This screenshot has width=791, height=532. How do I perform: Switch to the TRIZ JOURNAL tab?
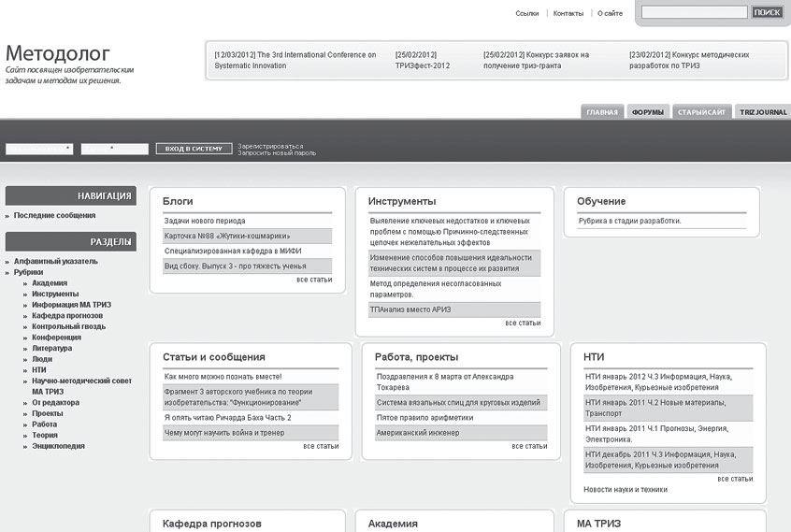pos(763,112)
